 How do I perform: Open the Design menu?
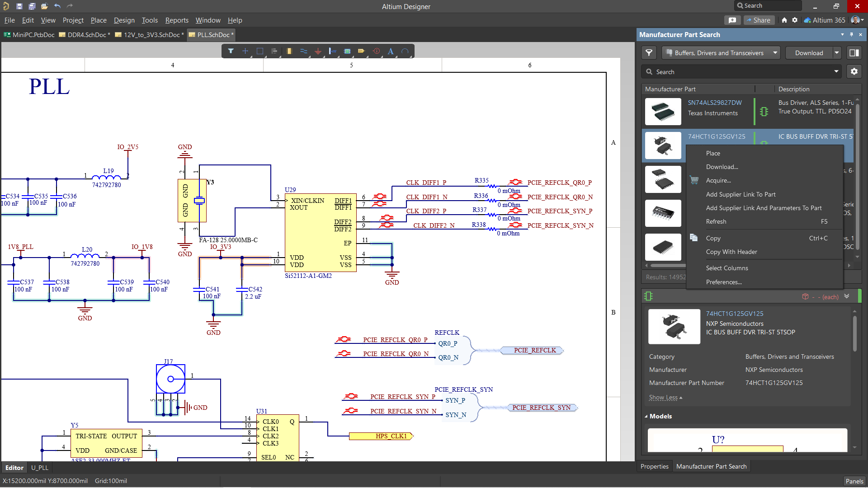point(124,20)
